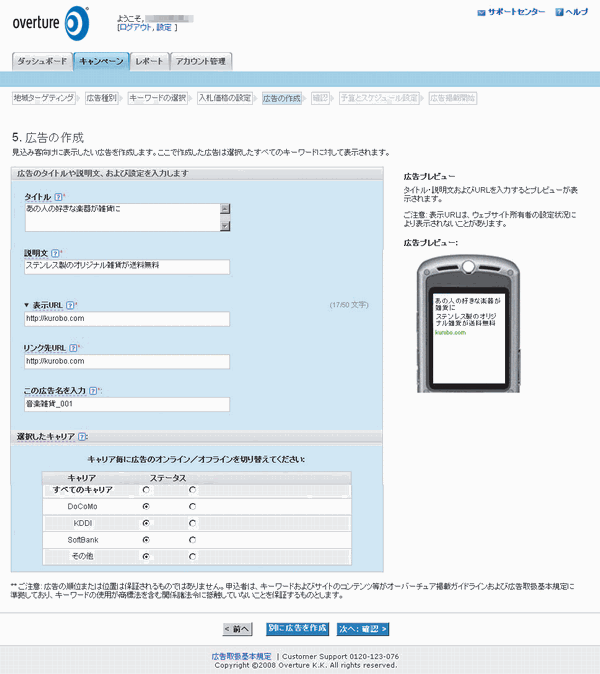This screenshot has height=674, width=600.
Task: Click into the 説明文 input field
Action: [x=127, y=267]
